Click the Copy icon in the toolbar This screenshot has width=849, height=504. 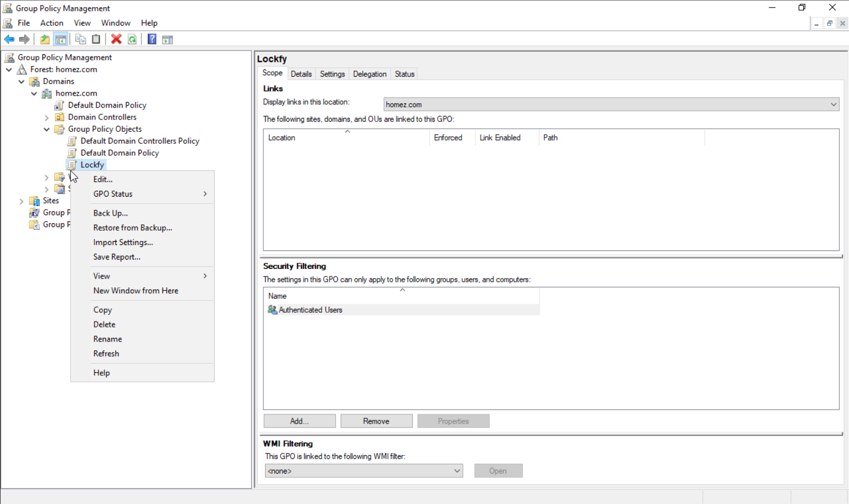click(x=80, y=39)
